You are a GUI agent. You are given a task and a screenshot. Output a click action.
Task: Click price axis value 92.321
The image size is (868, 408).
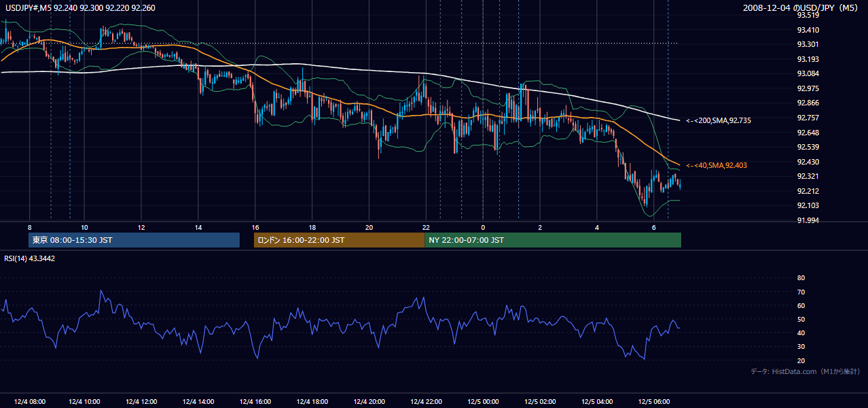click(808, 176)
